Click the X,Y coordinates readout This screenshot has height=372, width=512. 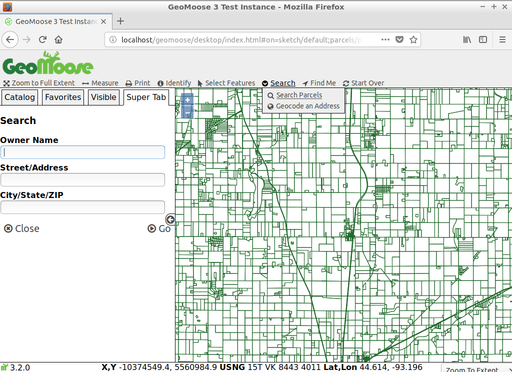coord(159,367)
